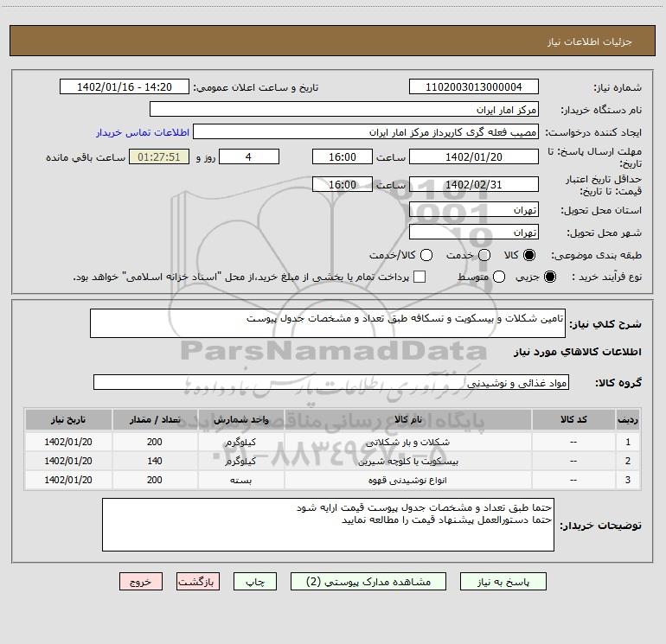
Task: Select the خدمت radio button
Action: 484,255
